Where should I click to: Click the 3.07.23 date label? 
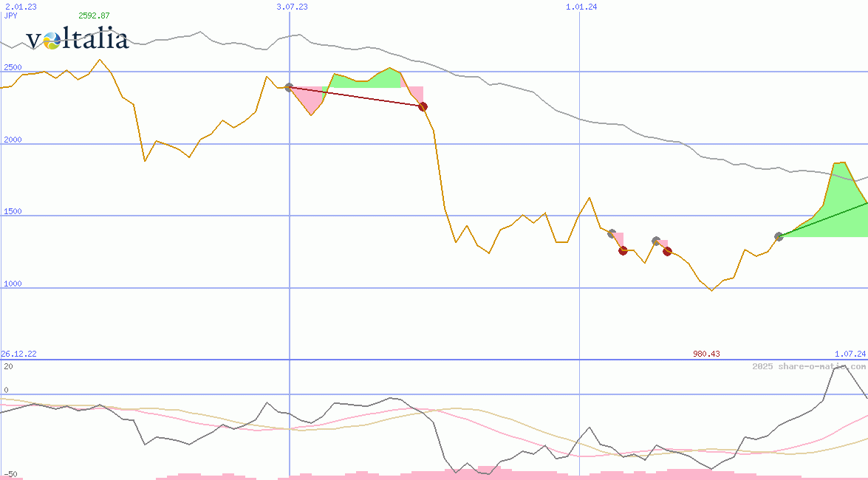tap(292, 7)
